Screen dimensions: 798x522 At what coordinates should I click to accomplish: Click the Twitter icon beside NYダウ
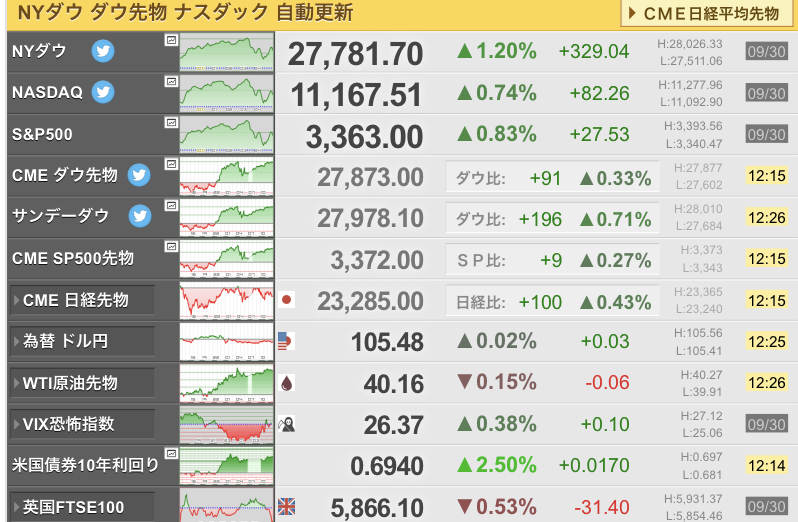point(103,51)
